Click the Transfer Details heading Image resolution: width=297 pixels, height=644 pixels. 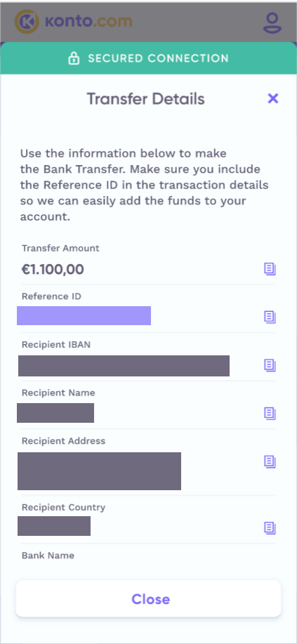tap(145, 99)
